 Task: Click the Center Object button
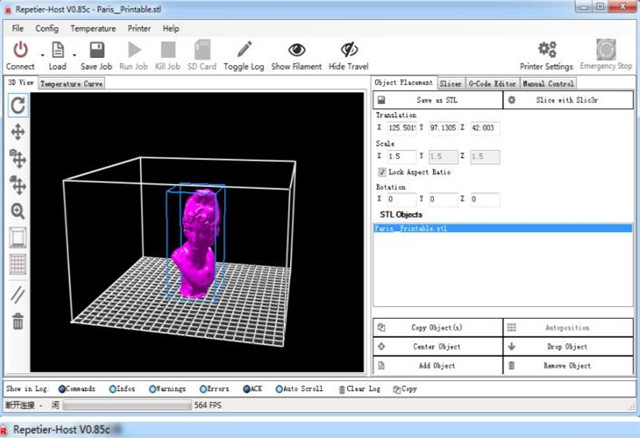tap(436, 347)
